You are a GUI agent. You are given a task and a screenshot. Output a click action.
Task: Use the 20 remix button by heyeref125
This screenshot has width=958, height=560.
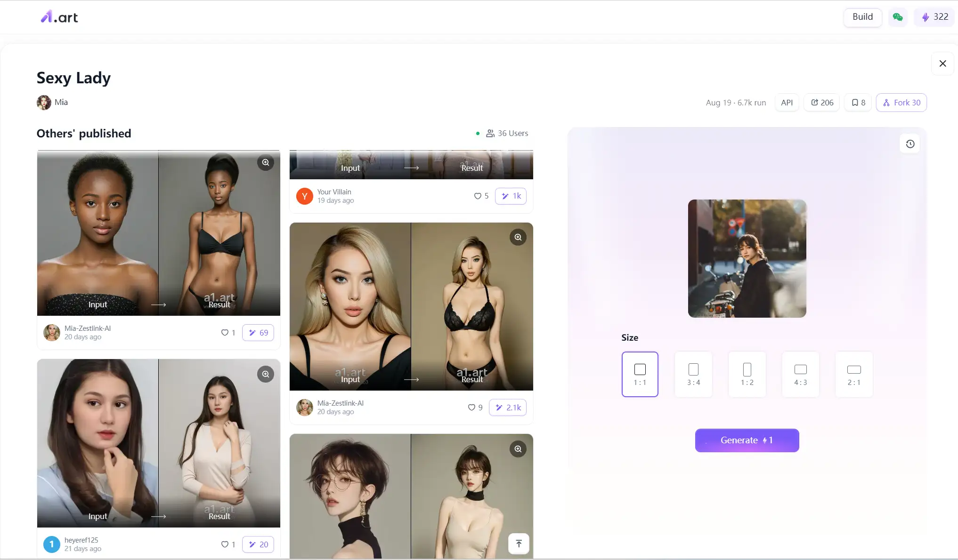pos(258,544)
